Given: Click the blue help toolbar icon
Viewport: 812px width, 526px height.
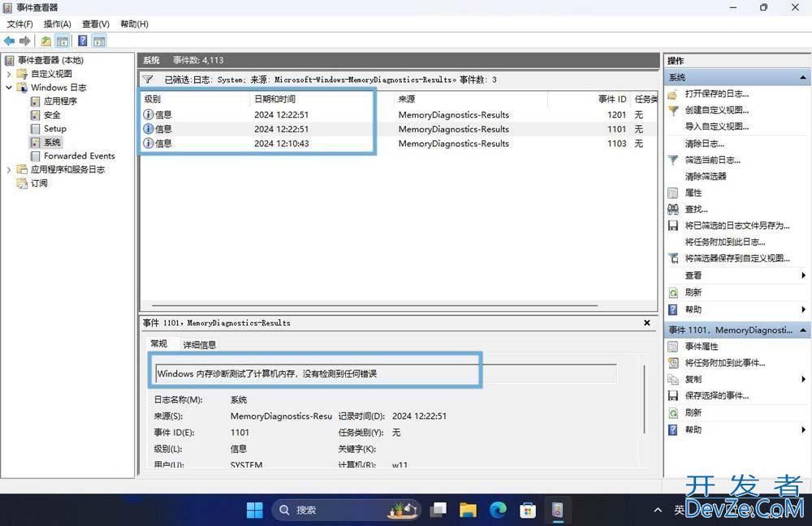Looking at the screenshot, I should click(x=82, y=41).
